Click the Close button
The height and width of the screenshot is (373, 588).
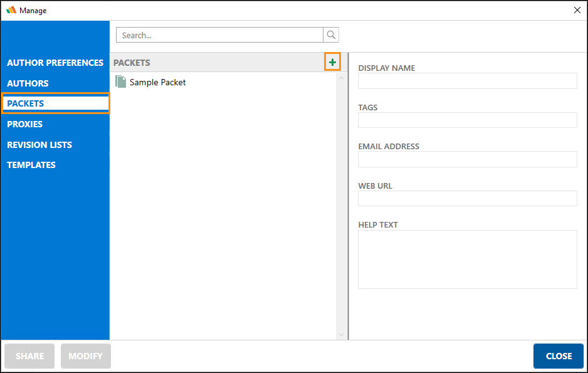pyautogui.click(x=559, y=356)
